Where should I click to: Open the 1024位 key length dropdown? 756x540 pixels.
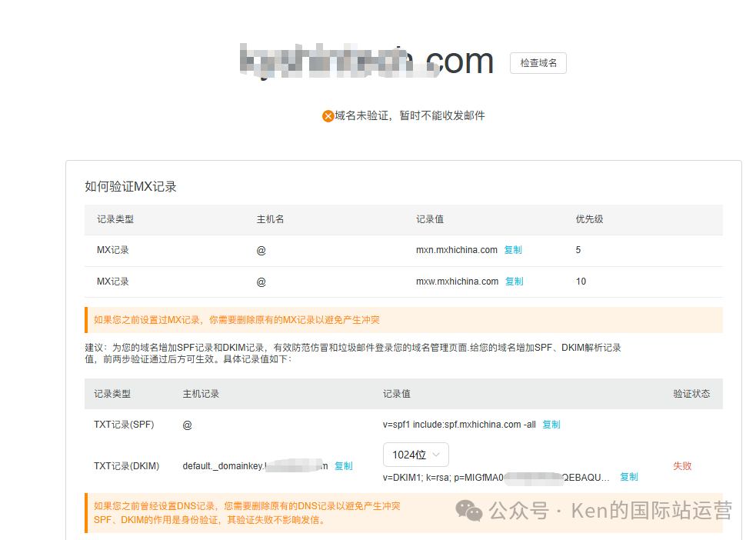click(x=415, y=455)
